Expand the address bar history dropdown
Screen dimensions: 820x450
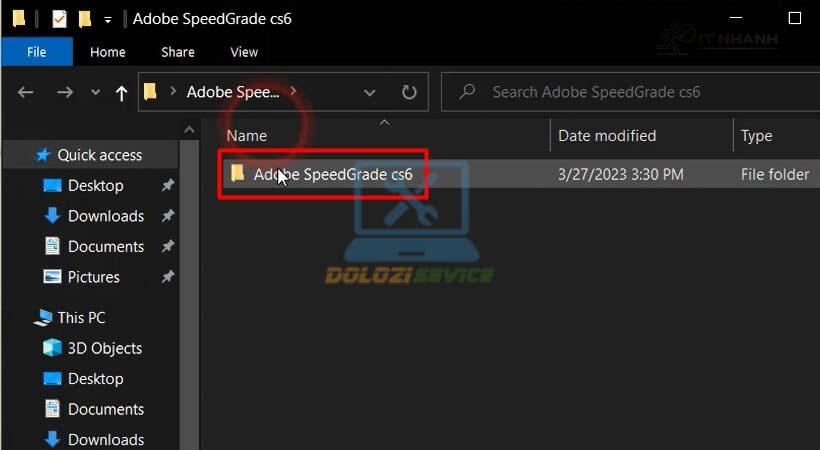pyautogui.click(x=370, y=92)
